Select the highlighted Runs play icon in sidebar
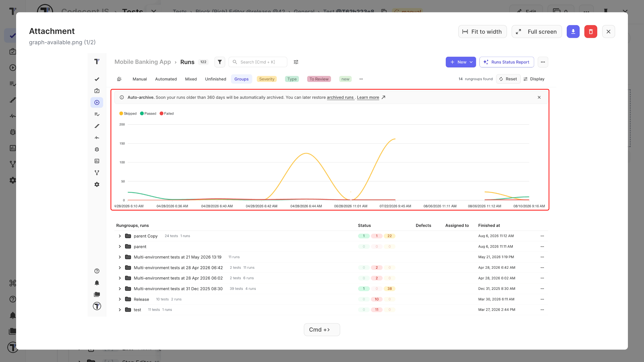The width and height of the screenshot is (644, 362). coord(97,103)
